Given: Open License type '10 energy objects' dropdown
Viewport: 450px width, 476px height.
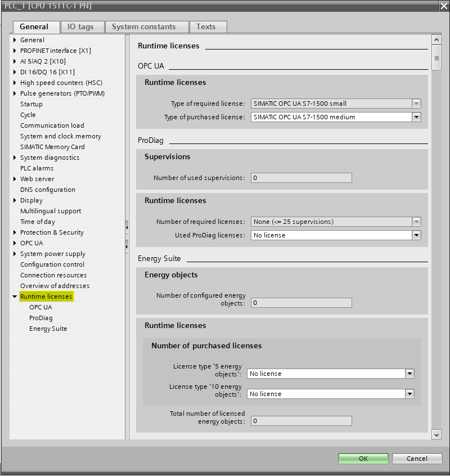Looking at the screenshot, I should point(409,394).
